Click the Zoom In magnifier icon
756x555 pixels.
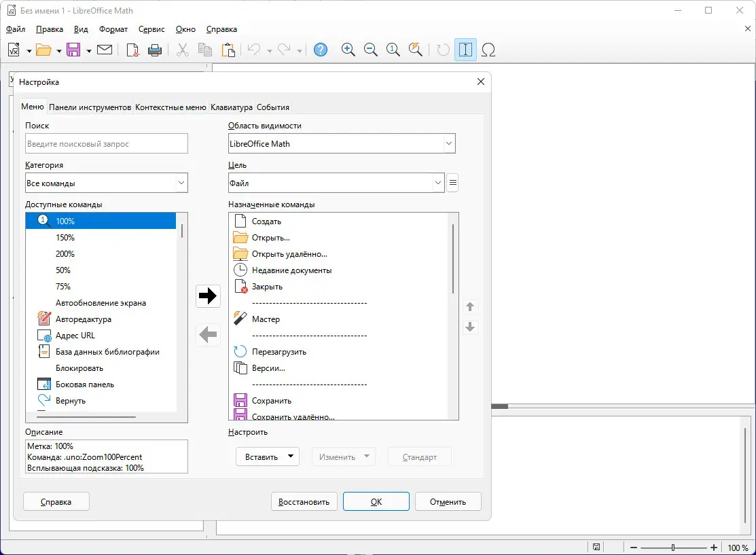coord(348,49)
